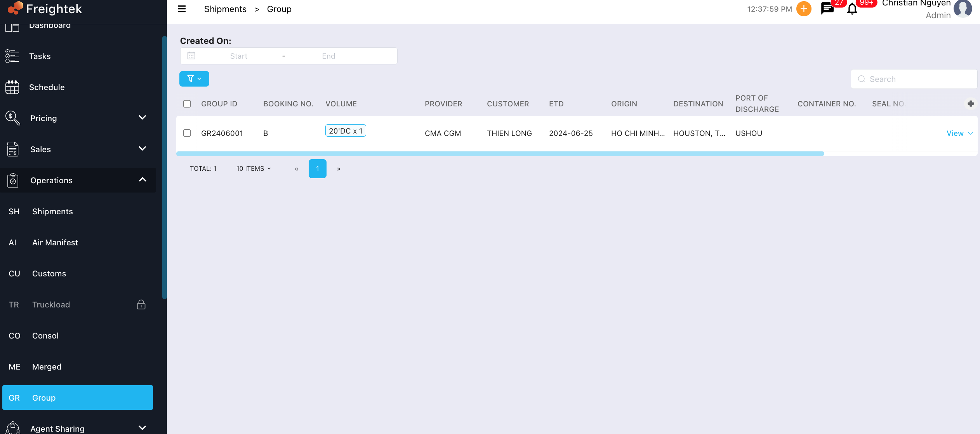Image resolution: width=980 pixels, height=434 pixels.
Task: Click the Shipments breadcrumb link
Action: point(225,9)
